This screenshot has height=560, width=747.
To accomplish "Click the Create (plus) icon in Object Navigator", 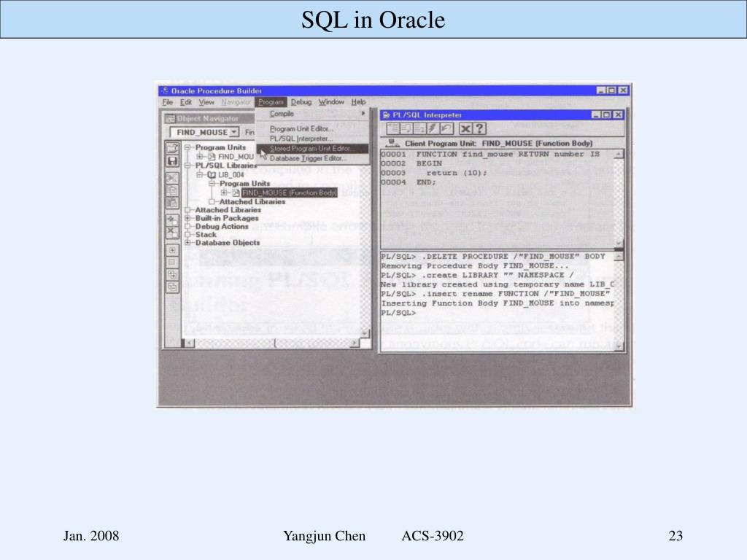I will [172, 220].
